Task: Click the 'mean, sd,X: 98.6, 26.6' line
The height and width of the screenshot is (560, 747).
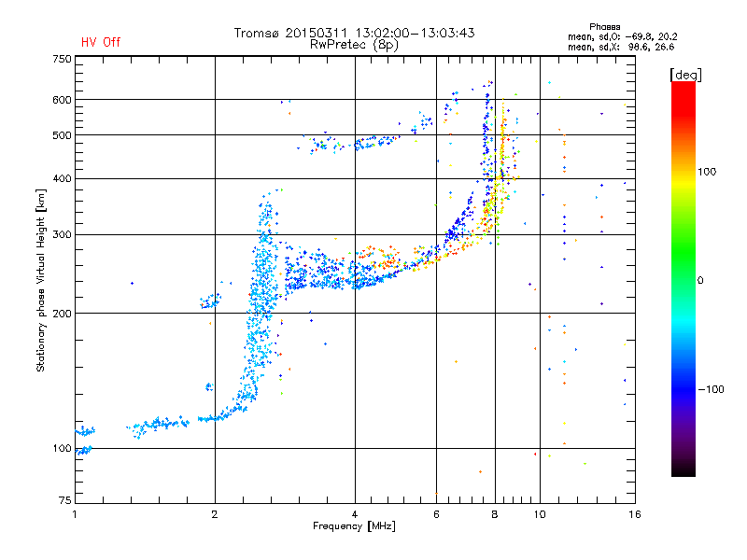Action: [621, 47]
